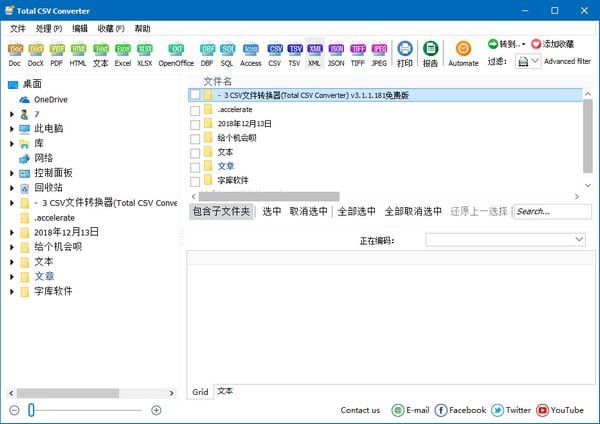Viewport: 600px width, 424px height.
Task: Check the 文章 folder checkbox in file list
Action: [x=195, y=167]
